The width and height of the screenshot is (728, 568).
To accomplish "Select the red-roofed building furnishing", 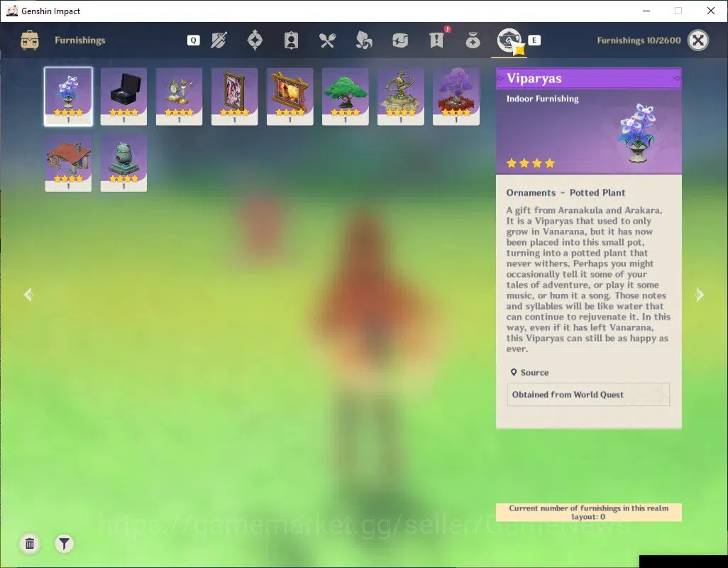I will 68,163.
